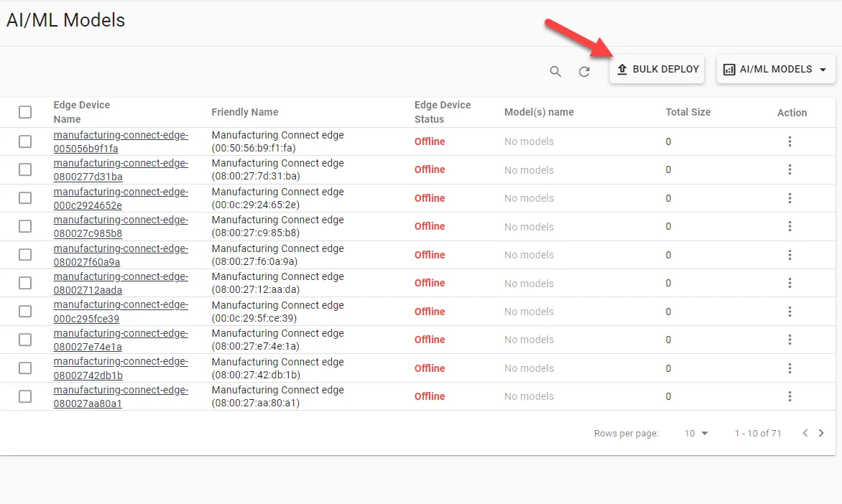Screen dimensions: 842x504
Task: Check the row for edge-080027aa80a1
Action: click(x=25, y=396)
